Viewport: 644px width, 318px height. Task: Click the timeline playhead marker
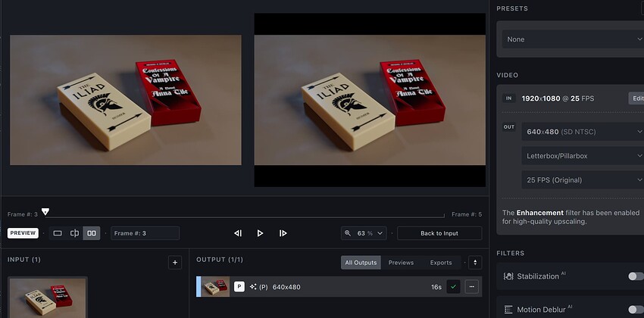point(45,212)
